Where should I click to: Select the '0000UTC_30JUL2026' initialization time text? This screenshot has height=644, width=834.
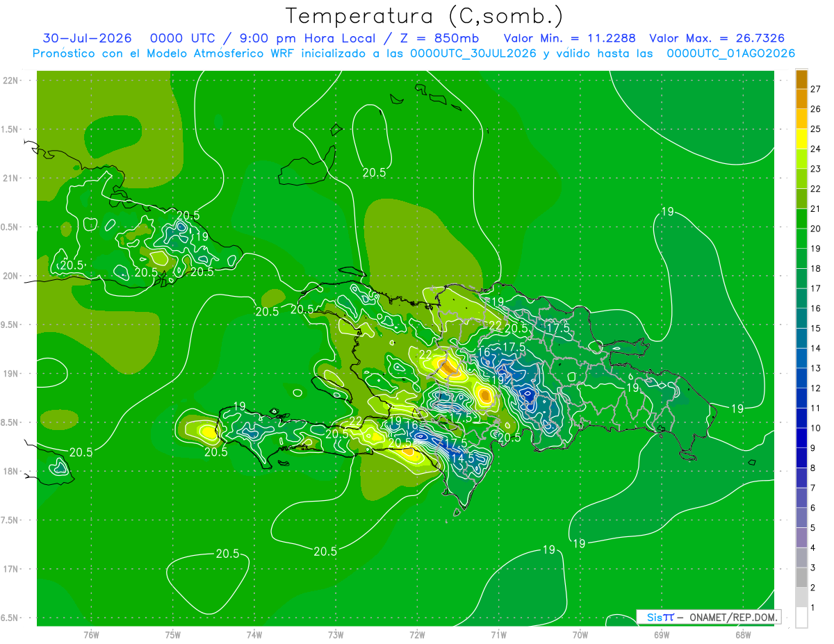pos(473,53)
